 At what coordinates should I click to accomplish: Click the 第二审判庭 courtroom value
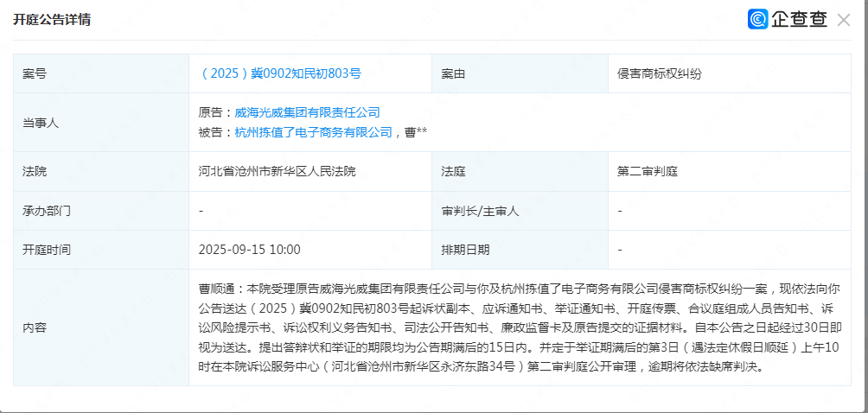pos(648,171)
